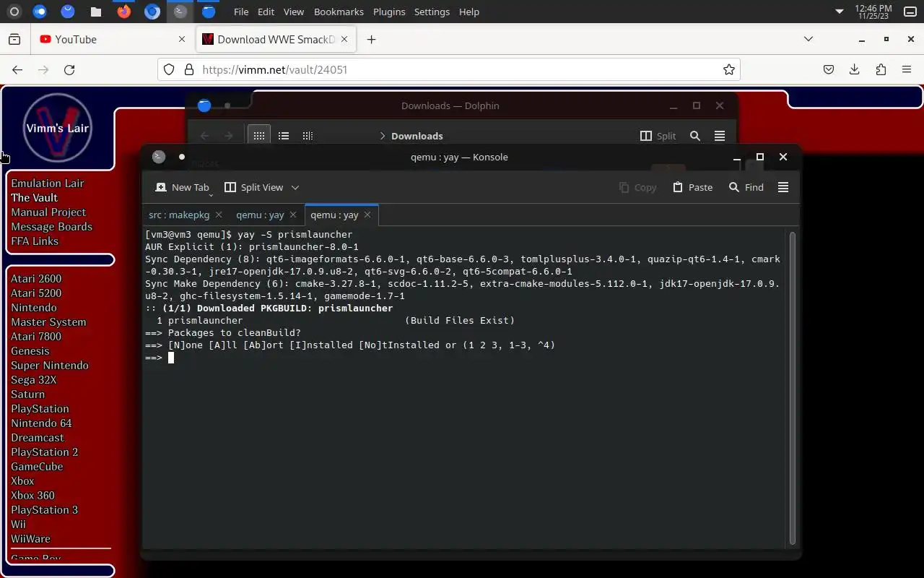924x578 pixels.
Task: Click Downloads breadcrumb in Dolphin
Action: tap(417, 136)
